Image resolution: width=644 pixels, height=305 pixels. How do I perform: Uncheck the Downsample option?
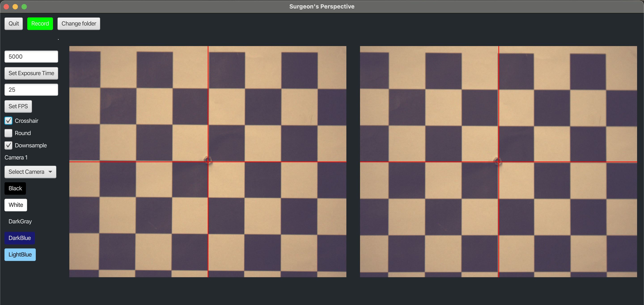tap(8, 145)
